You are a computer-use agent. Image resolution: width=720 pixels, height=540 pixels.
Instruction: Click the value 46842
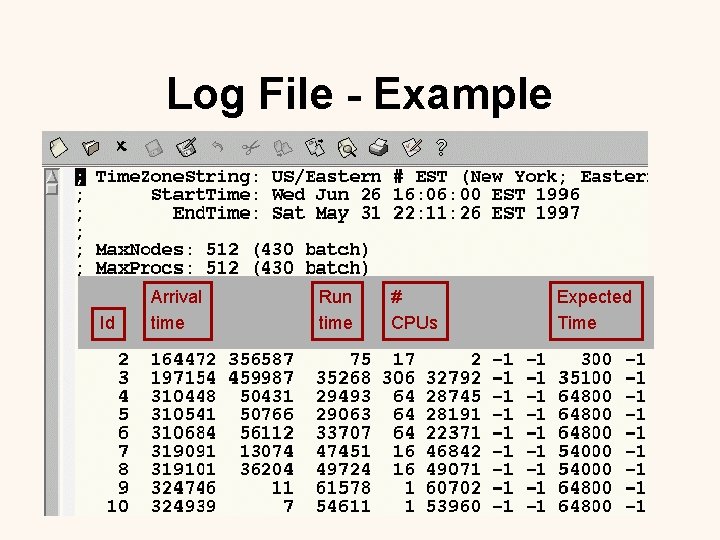(x=454, y=451)
